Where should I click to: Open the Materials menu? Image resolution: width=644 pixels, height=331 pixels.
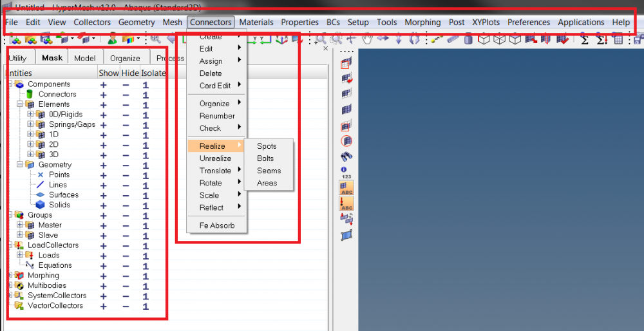256,22
